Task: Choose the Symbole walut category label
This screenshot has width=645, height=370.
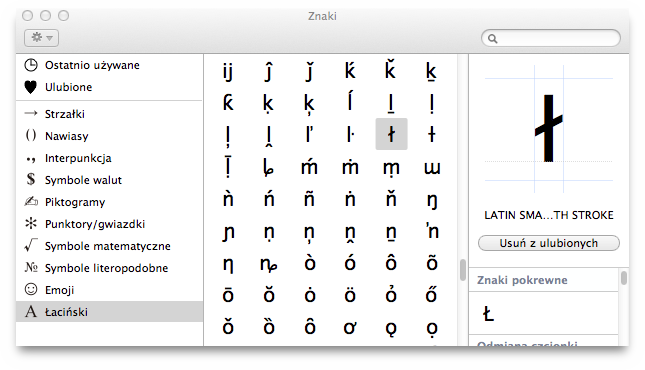Action: (x=83, y=180)
